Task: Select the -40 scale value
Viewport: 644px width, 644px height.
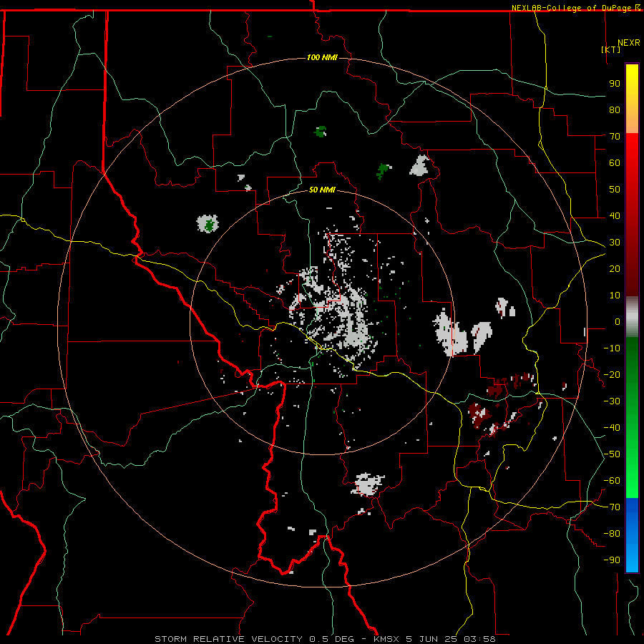Action: coord(612,428)
